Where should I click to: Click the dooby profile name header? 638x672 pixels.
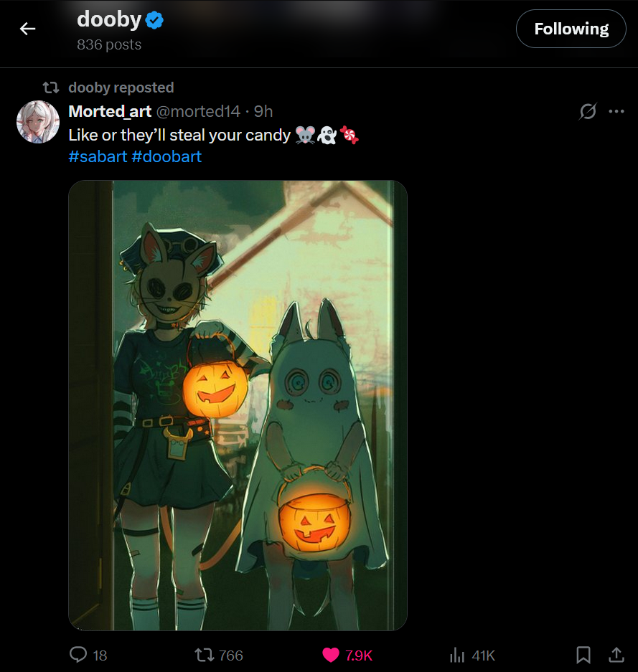(109, 20)
